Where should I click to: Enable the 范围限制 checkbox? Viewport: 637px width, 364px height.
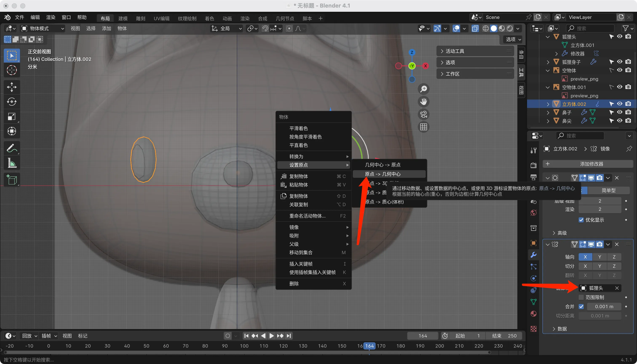[581, 297]
